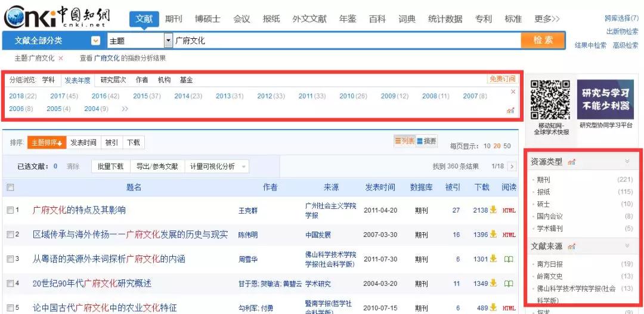Viewport: 644px width, 314px height.
Task: Select the 作者 grouping tab
Action: [141, 79]
